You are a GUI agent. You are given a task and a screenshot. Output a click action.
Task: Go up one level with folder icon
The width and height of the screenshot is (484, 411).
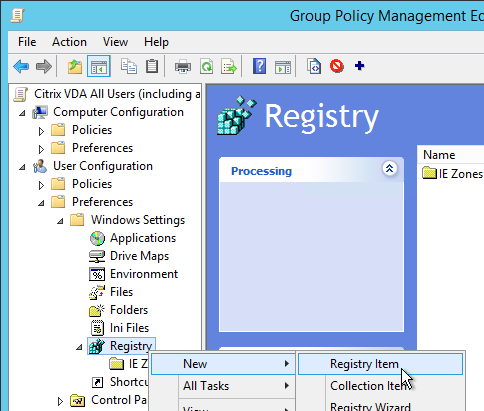[x=75, y=66]
